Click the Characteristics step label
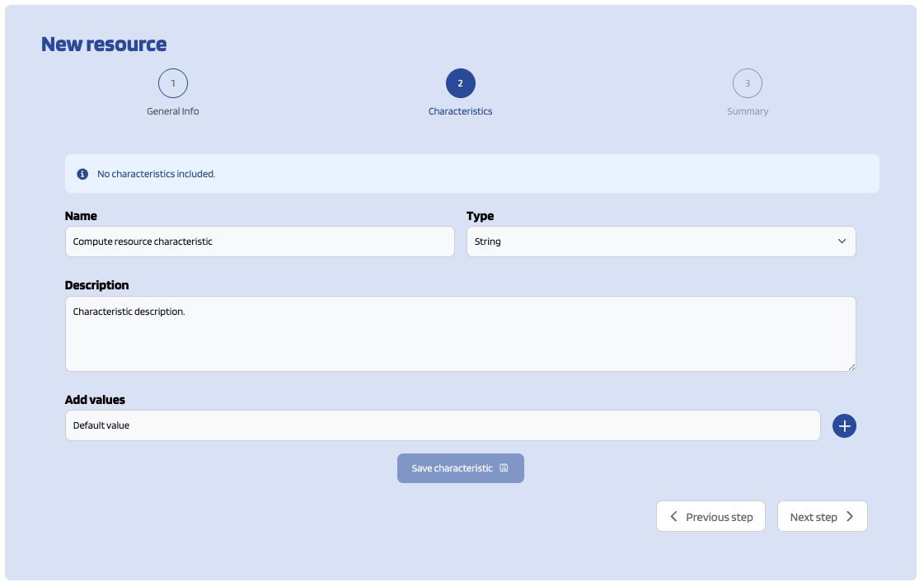 pos(460,111)
